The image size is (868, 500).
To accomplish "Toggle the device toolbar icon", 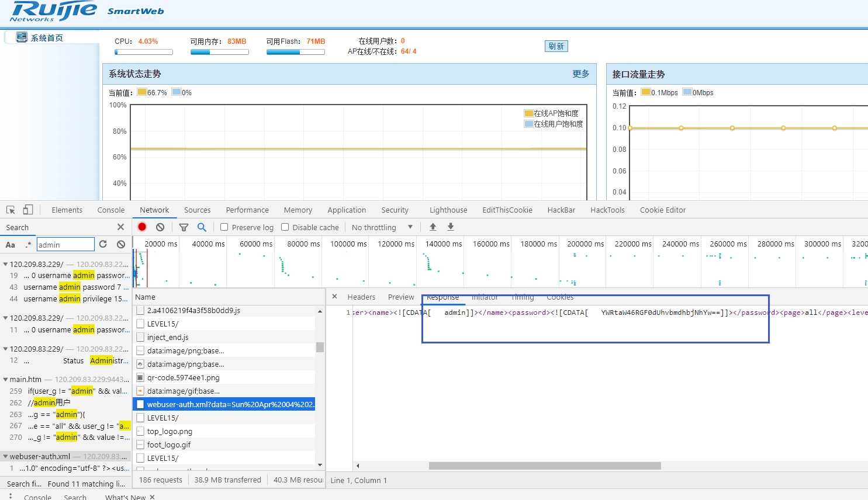I will (28, 210).
